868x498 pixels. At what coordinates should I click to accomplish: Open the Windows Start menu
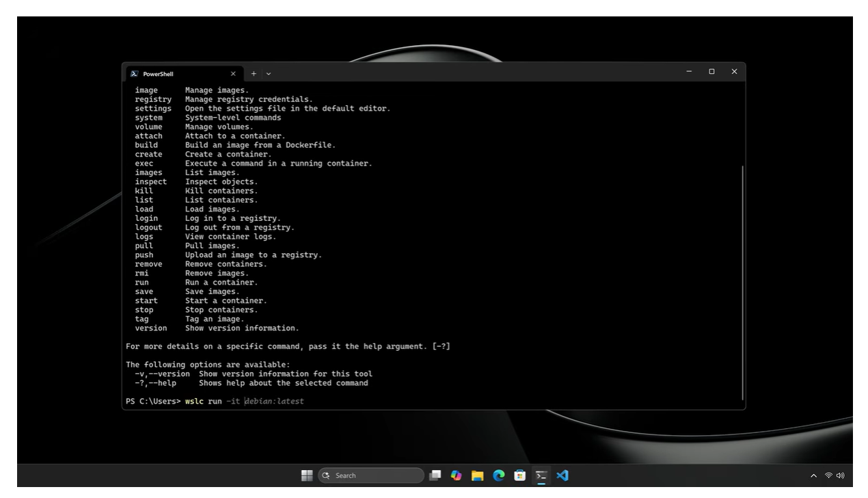click(307, 475)
